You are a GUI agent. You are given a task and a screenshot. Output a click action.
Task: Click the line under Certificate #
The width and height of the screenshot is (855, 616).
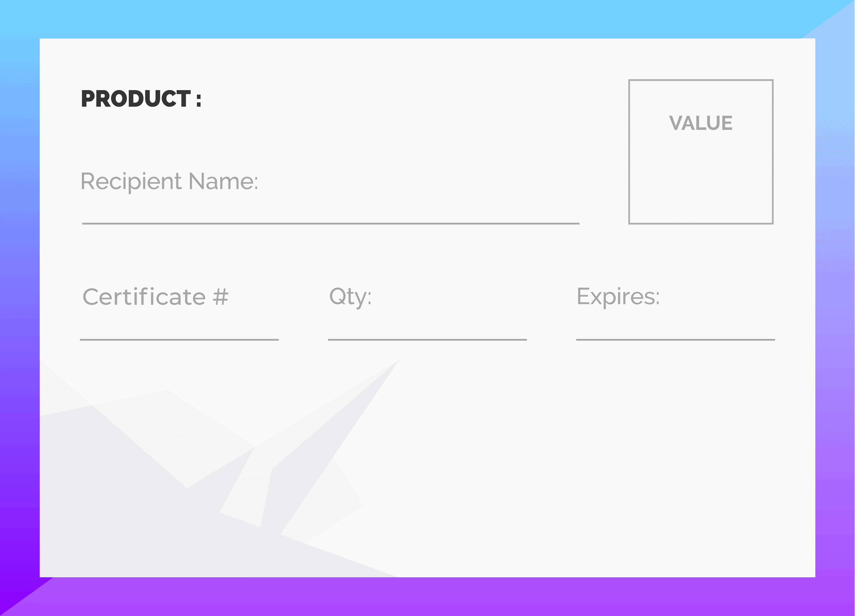tap(179, 339)
